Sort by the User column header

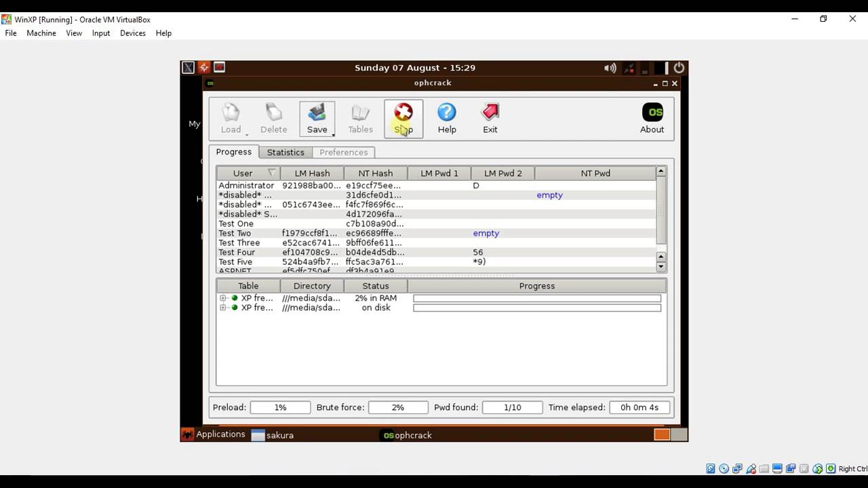[x=248, y=174]
